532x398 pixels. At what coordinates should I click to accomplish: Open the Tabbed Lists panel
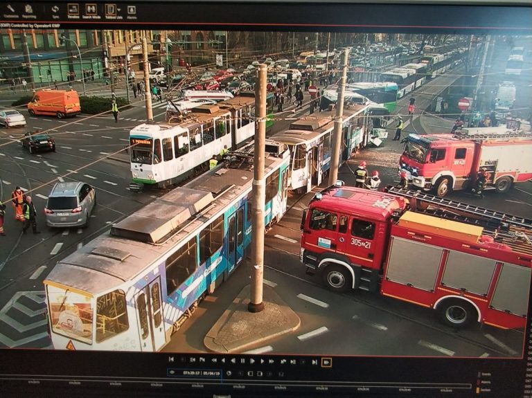pyautogui.click(x=111, y=10)
